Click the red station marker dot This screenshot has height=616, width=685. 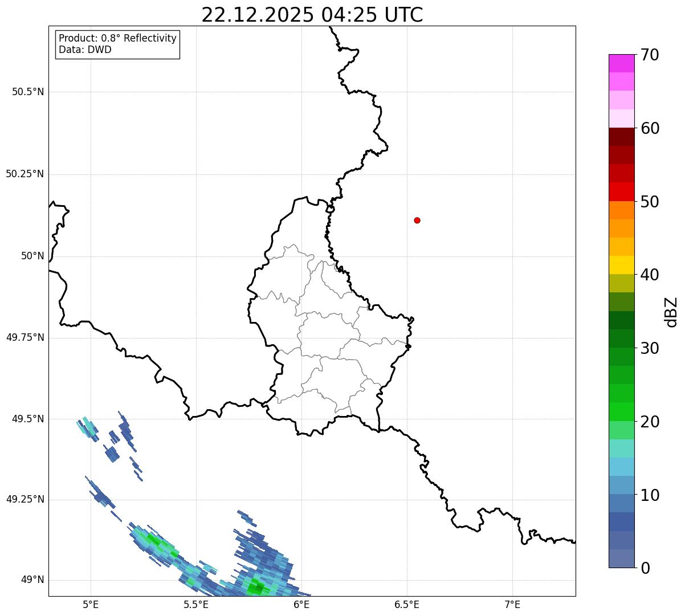click(x=417, y=220)
